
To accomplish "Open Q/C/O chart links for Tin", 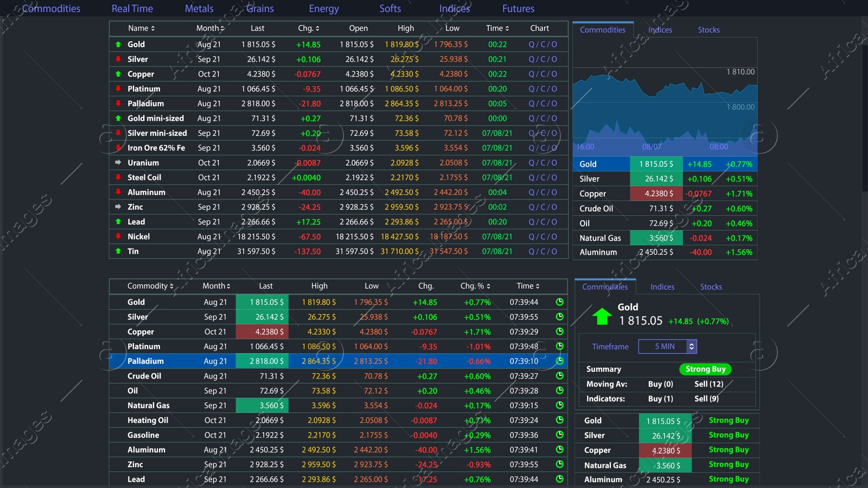I will coord(543,251).
